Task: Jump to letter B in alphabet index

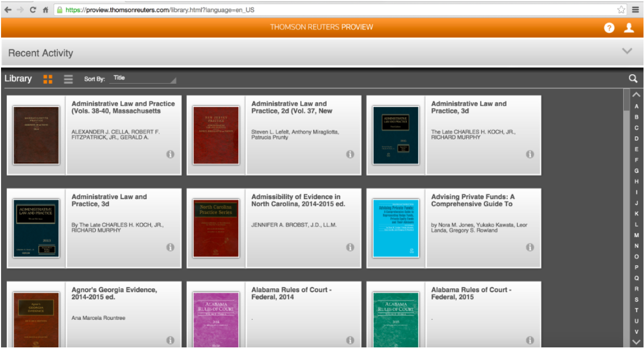Action: (637, 117)
